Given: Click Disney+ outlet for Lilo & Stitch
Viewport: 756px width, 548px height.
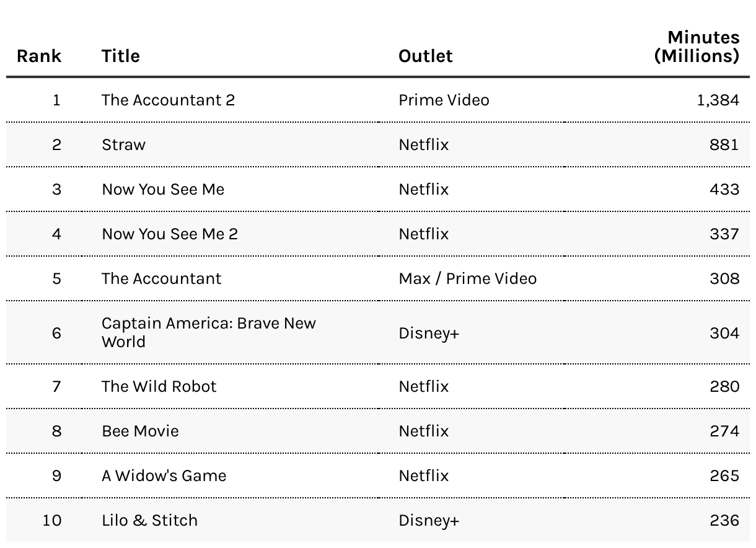Looking at the screenshot, I should pos(429,520).
